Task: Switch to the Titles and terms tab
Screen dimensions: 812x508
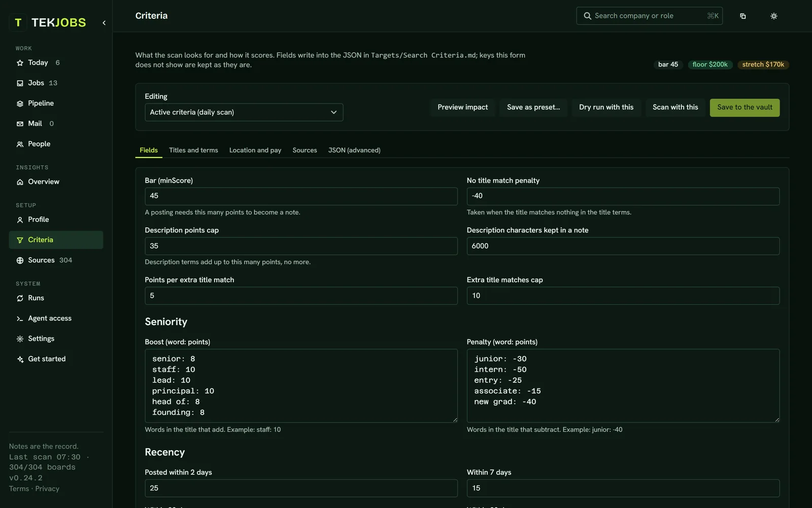Action: point(193,150)
